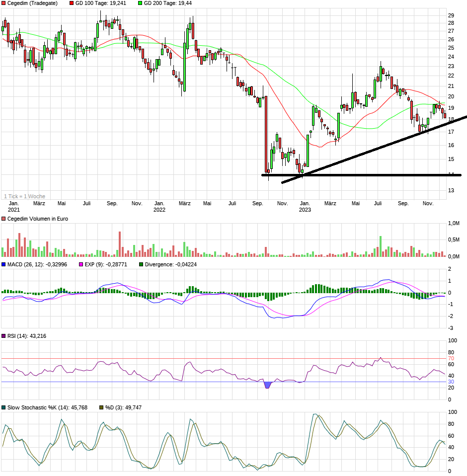Image resolution: width=467 pixels, height=476 pixels.
Task: Click the red Cegedim (Tradegate) legend swatch
Action: pyautogui.click(x=3, y=3)
